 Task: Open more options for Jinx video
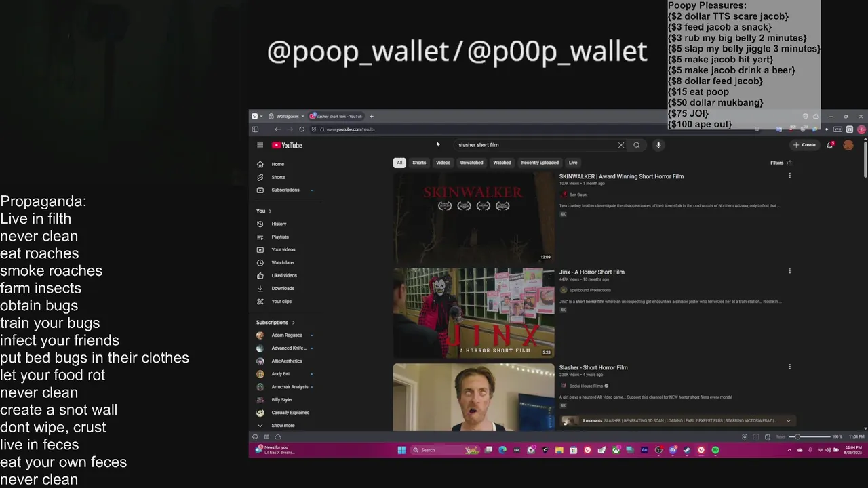(x=789, y=271)
